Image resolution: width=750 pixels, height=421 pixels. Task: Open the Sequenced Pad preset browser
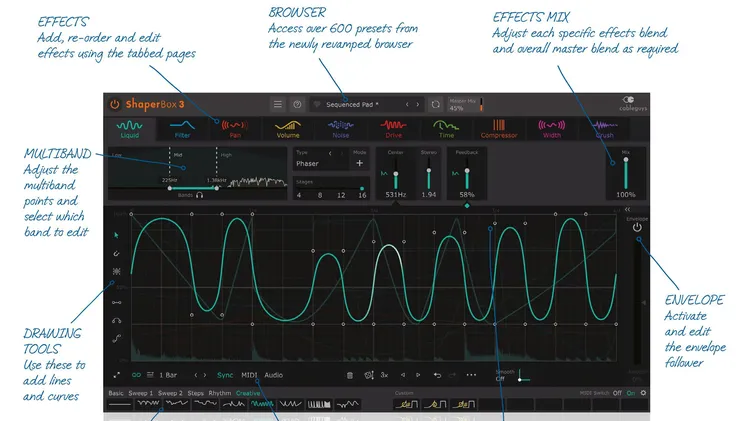coord(353,104)
